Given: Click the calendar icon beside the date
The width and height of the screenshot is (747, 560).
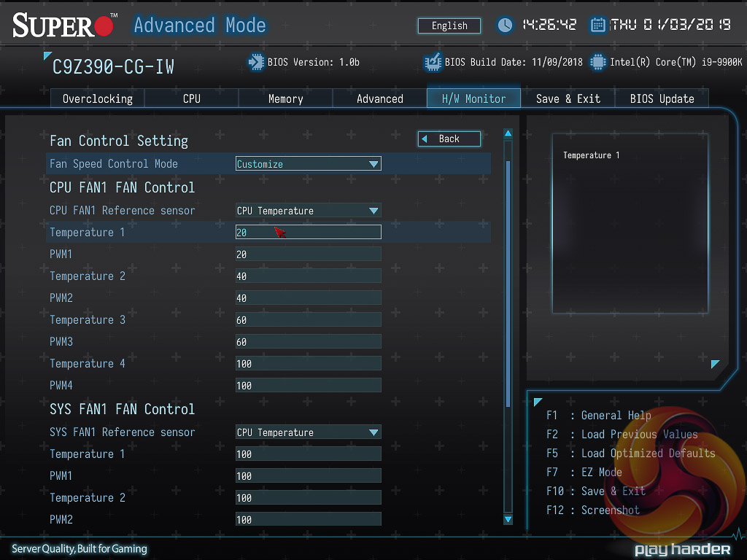Looking at the screenshot, I should pyautogui.click(x=597, y=25).
